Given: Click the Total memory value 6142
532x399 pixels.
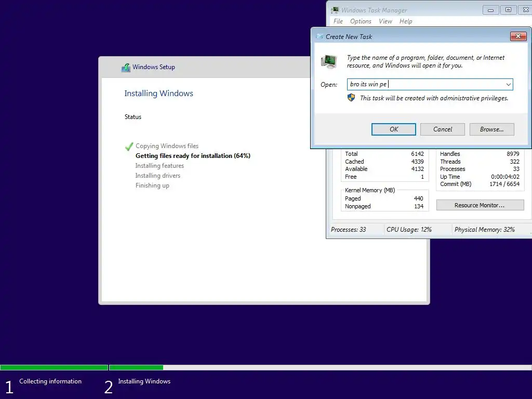Looking at the screenshot, I should click(417, 154).
